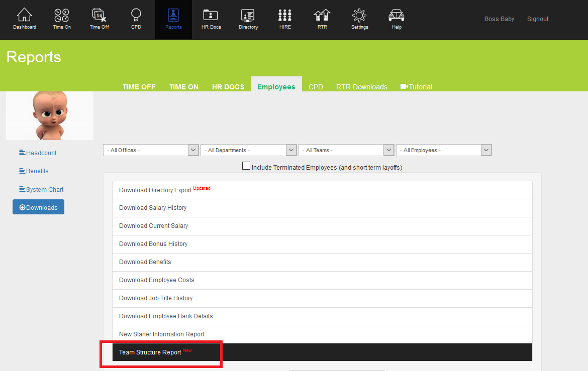Viewport: 588px width, 371px height.
Task: Click the Boss Baby profile picture
Action: point(49,115)
